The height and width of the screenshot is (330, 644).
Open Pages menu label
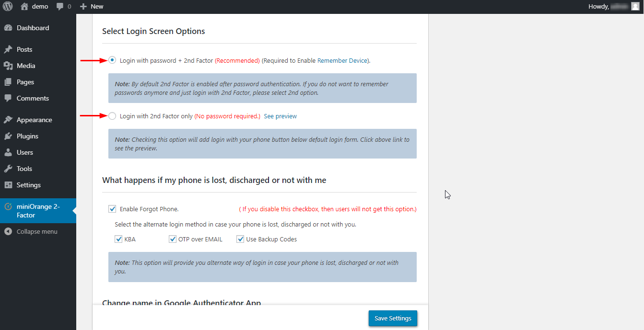tap(25, 82)
